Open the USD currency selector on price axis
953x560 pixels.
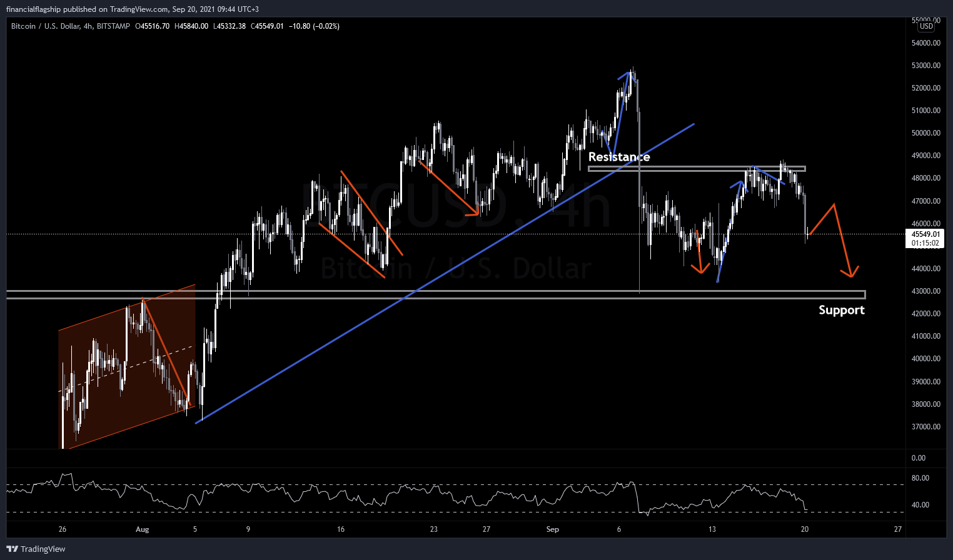(926, 26)
